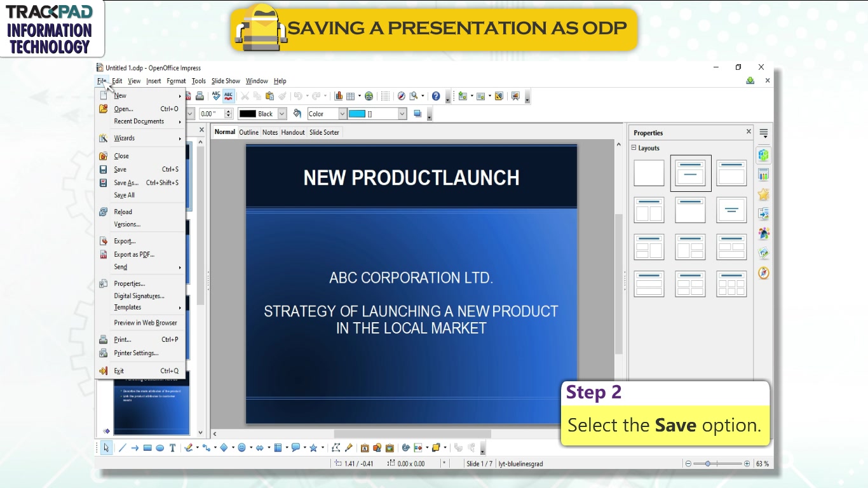Select the Block Arrows tool
868x488 pixels.
pyautogui.click(x=259, y=448)
